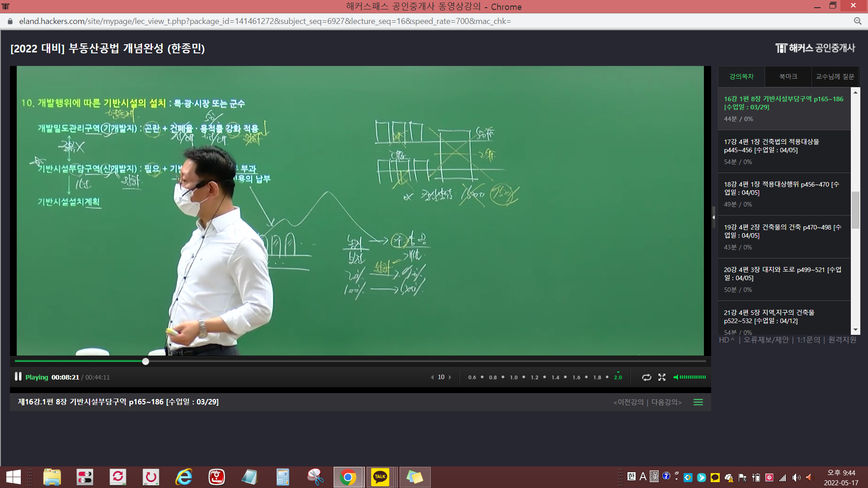
Task: Open the sticky notes taskbar app
Action: [415, 477]
